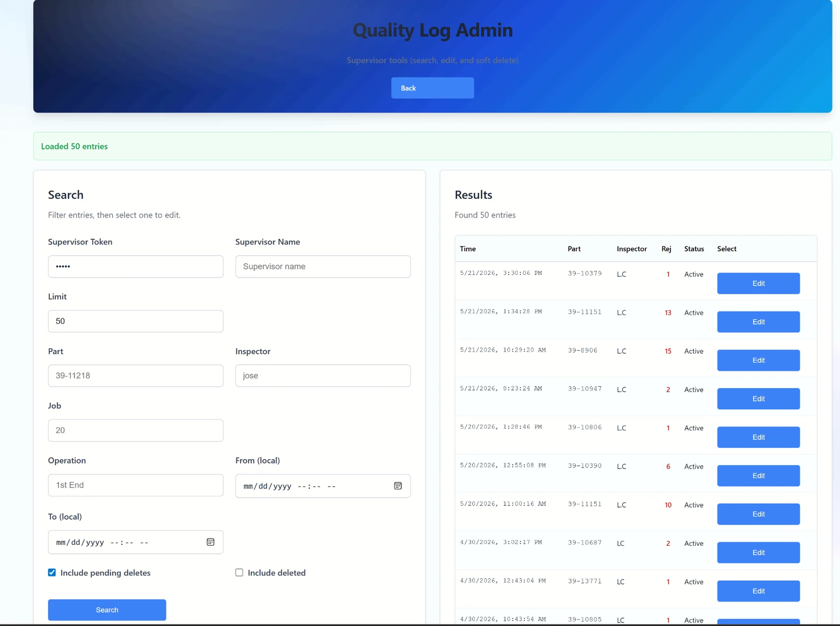This screenshot has width=840, height=626.
Task: Edit the entry for part 39-8906
Action: click(x=758, y=360)
